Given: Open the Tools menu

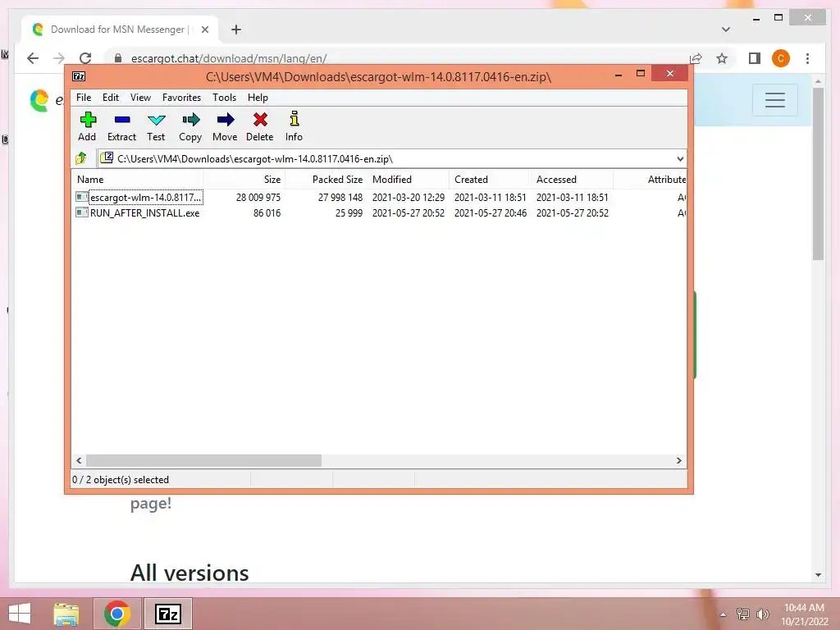Looking at the screenshot, I should 224,98.
